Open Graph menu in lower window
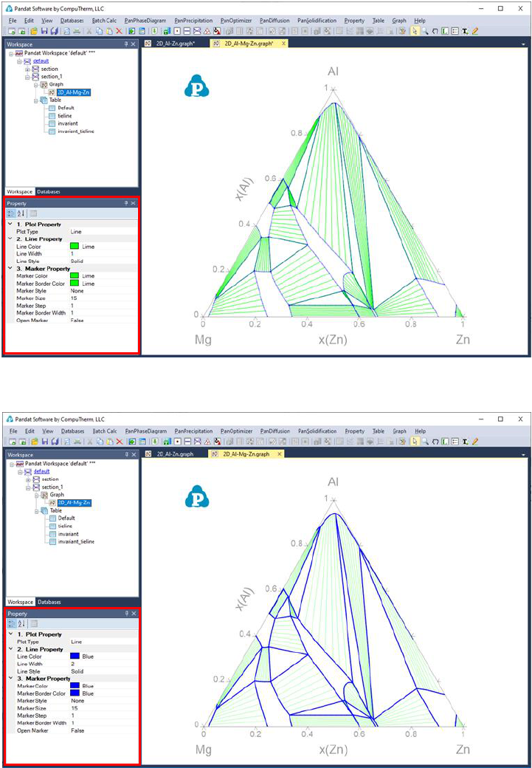This screenshot has width=532, height=768. (x=399, y=431)
